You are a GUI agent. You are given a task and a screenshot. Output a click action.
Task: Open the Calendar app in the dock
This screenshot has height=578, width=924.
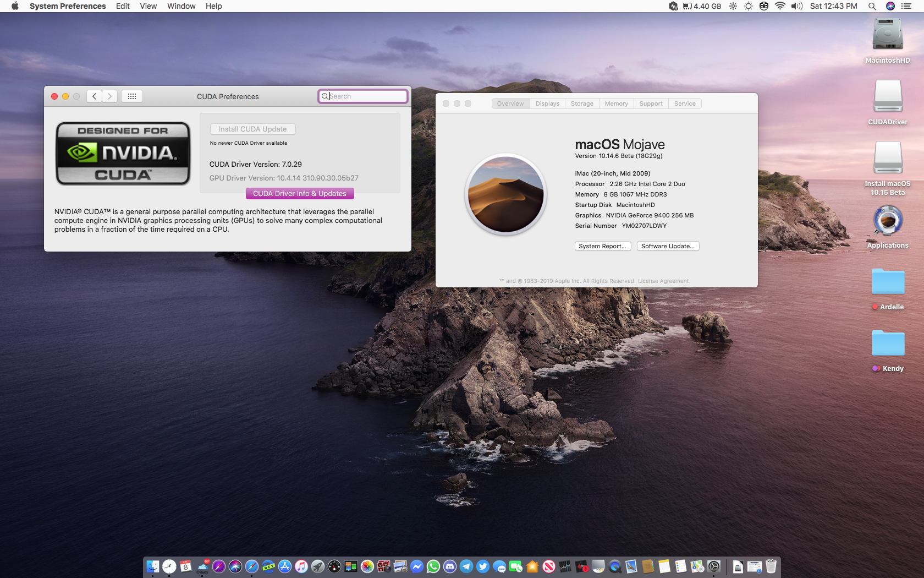(186, 566)
